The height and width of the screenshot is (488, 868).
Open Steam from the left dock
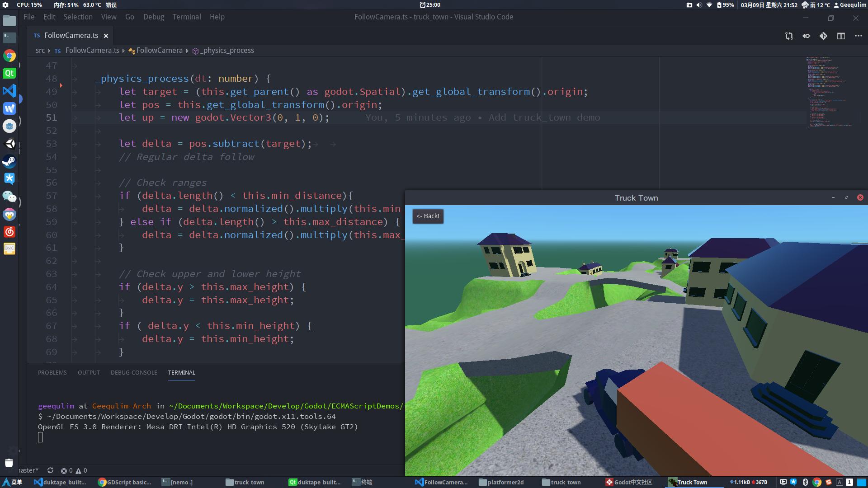pos(9,161)
